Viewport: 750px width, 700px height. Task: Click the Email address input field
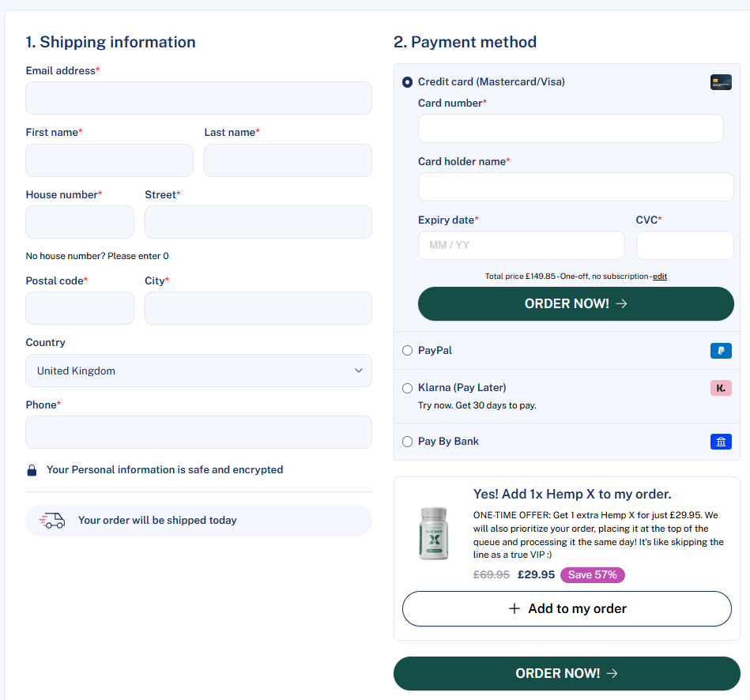click(x=198, y=98)
